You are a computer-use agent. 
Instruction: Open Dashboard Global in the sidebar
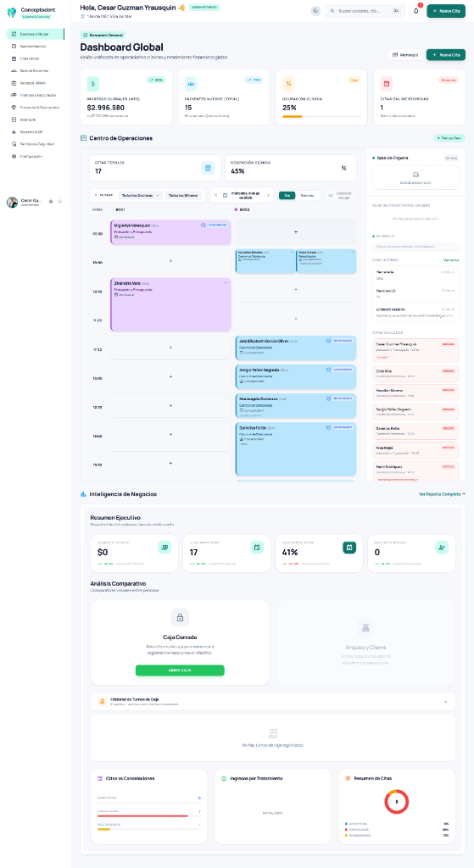pos(36,34)
